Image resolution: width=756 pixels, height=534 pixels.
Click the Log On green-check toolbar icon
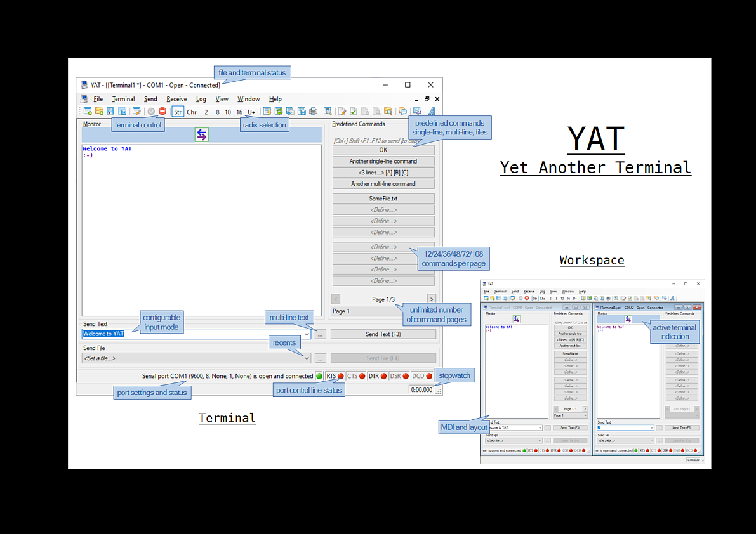tap(354, 112)
